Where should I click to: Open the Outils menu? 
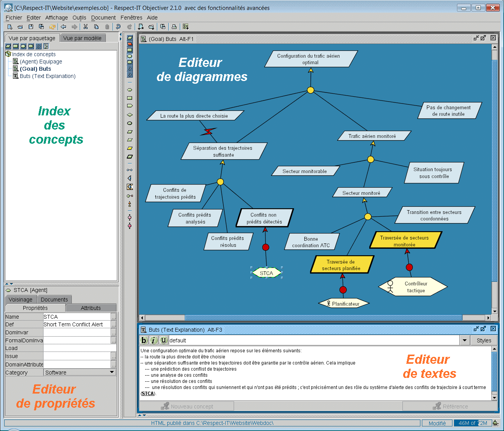(x=79, y=18)
